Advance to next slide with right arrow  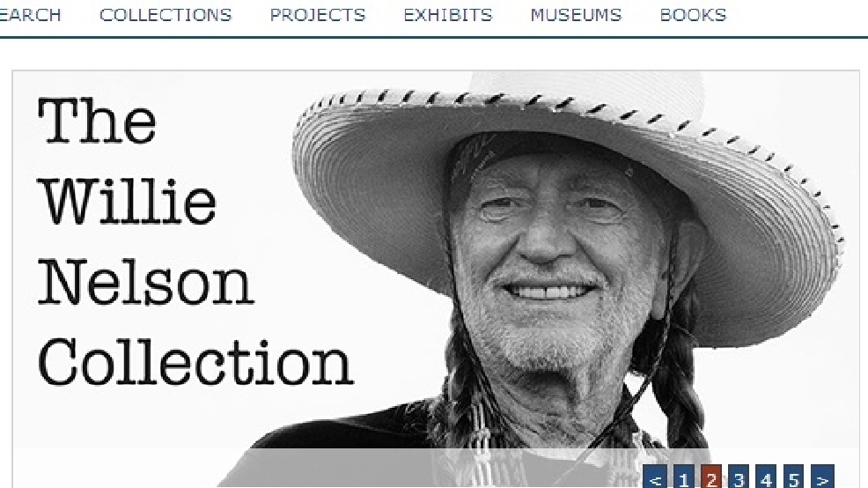822,477
